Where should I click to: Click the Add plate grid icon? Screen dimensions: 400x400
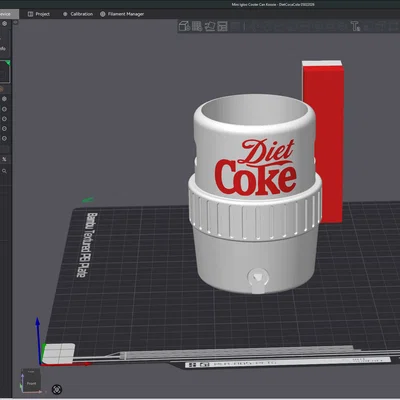click(197, 26)
